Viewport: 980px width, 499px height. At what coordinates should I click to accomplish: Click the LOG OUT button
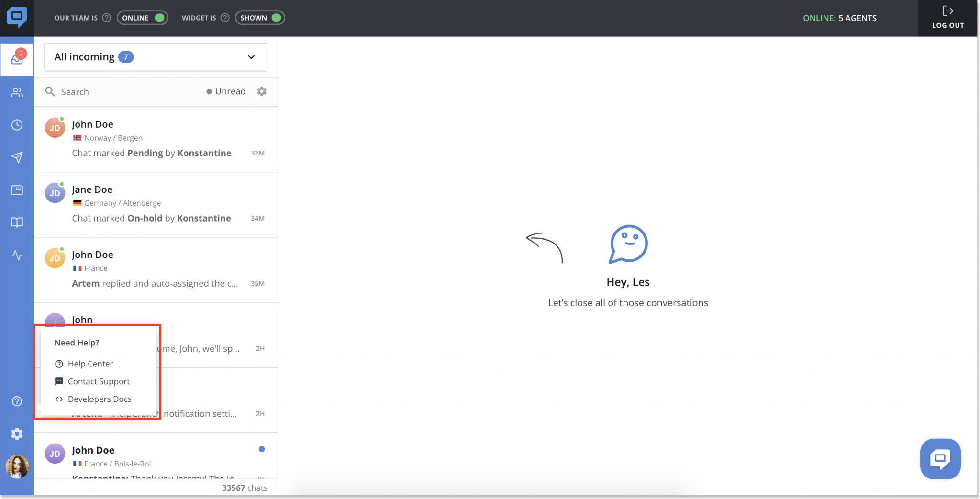tap(947, 18)
